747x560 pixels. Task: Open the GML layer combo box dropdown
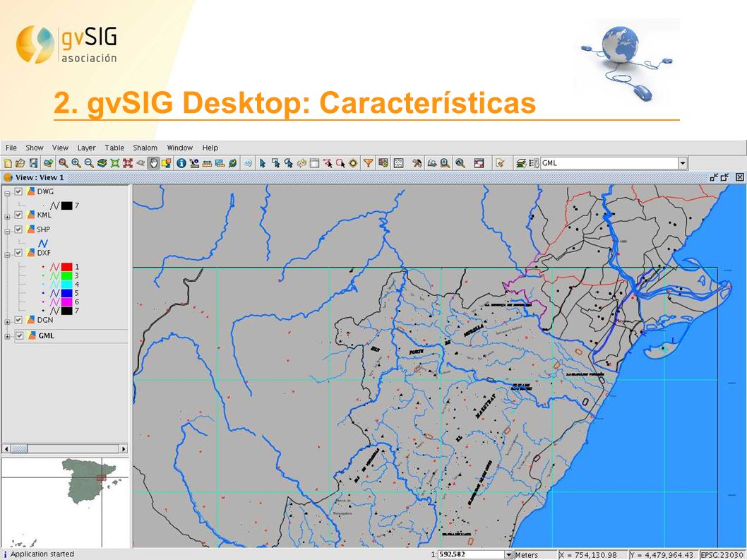tap(683, 163)
